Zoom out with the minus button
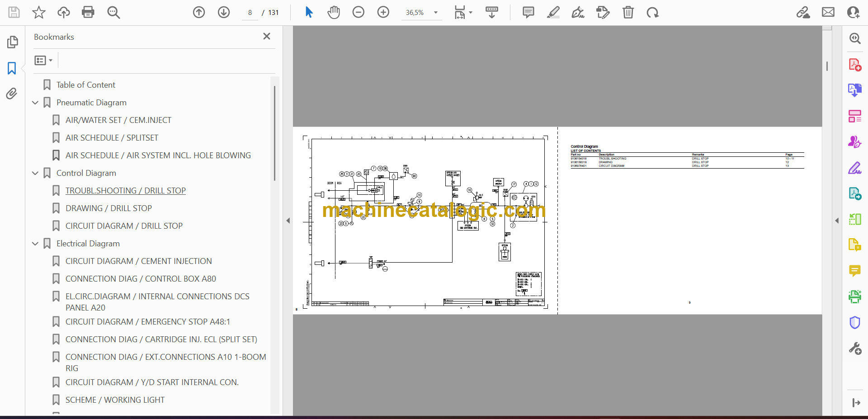Image resolution: width=868 pixels, height=419 pixels. click(359, 12)
